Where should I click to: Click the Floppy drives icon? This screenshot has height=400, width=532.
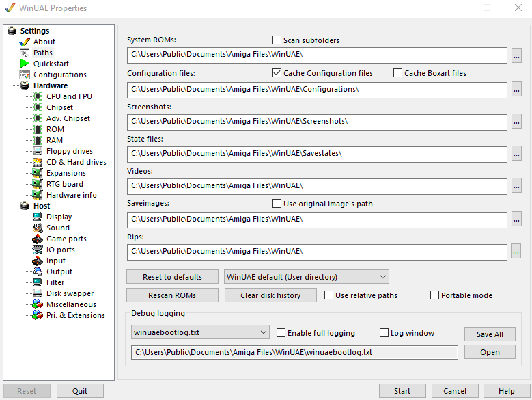[38, 151]
